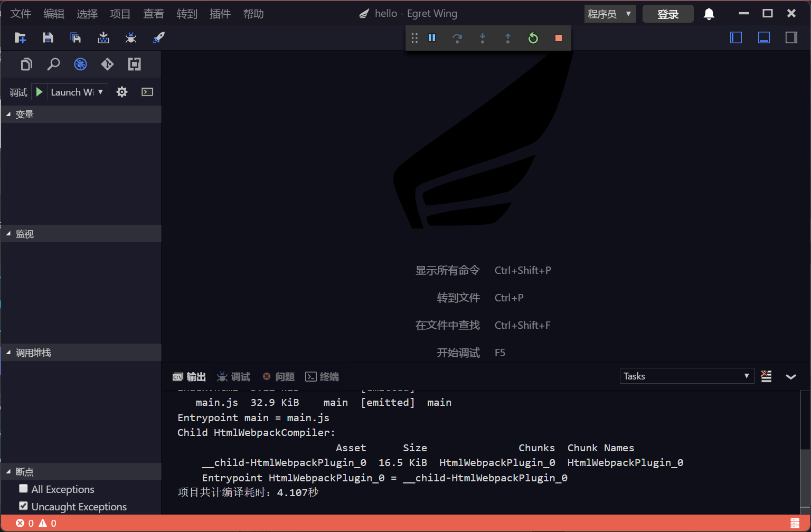Click the warnings count in status bar
This screenshot has width=811, height=532.
[48, 523]
